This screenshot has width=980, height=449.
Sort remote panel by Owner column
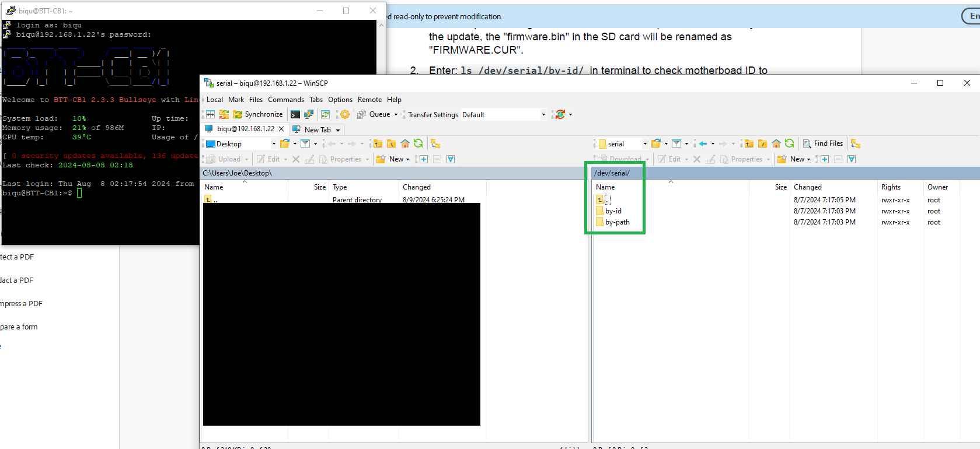[937, 187]
